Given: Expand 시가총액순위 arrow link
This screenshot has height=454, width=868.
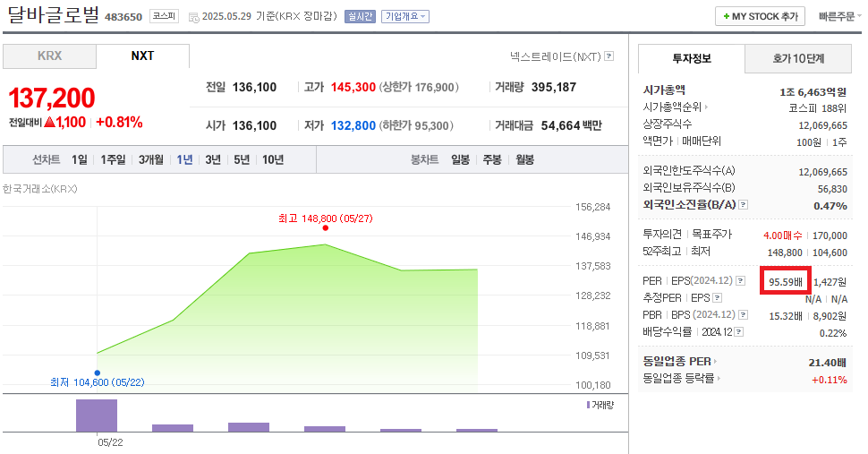Looking at the screenshot, I should click(706, 107).
